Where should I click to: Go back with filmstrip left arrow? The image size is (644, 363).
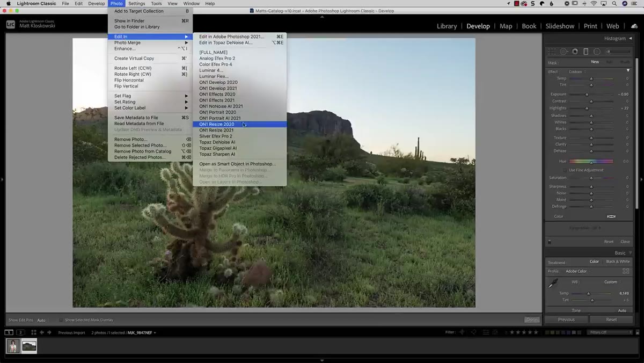[x=42, y=332]
